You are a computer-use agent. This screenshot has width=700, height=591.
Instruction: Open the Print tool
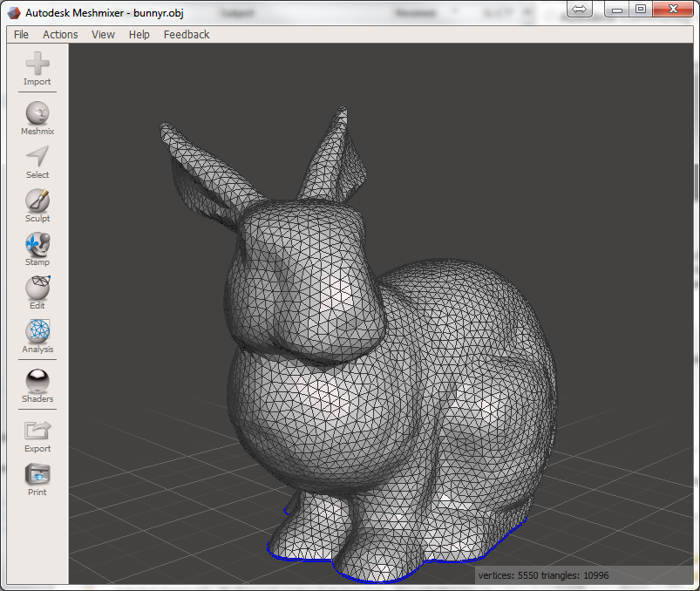(37, 476)
